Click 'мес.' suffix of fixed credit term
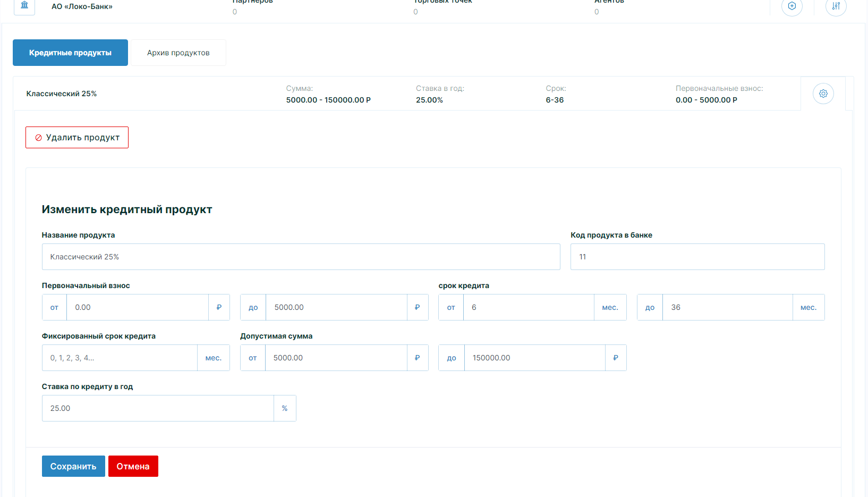The width and height of the screenshot is (868, 497). click(x=213, y=358)
